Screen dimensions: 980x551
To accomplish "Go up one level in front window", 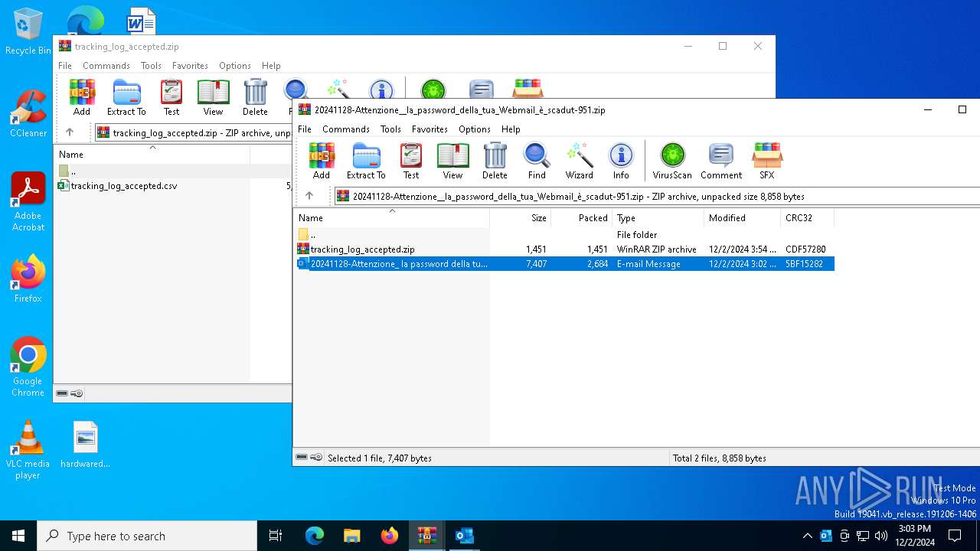I will click(x=309, y=196).
